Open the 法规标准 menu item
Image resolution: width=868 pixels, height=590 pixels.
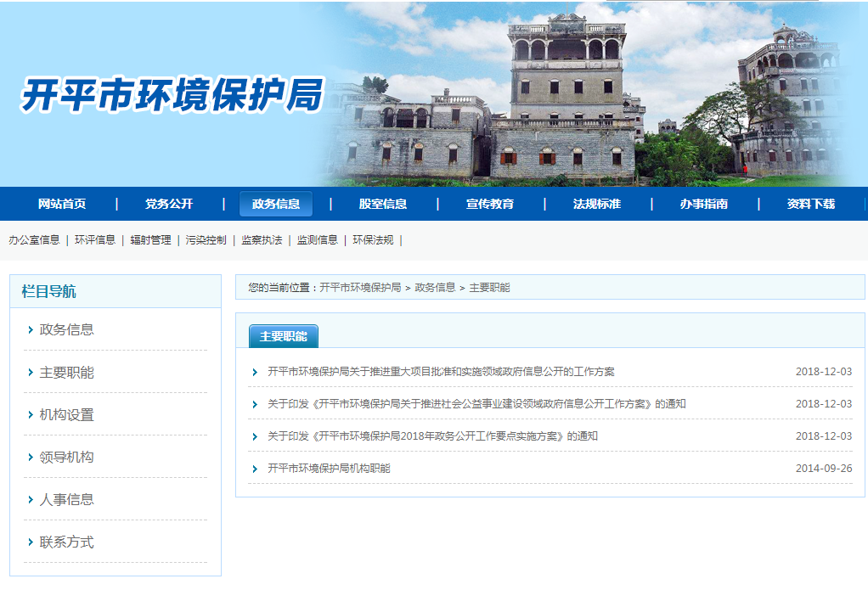pos(597,204)
